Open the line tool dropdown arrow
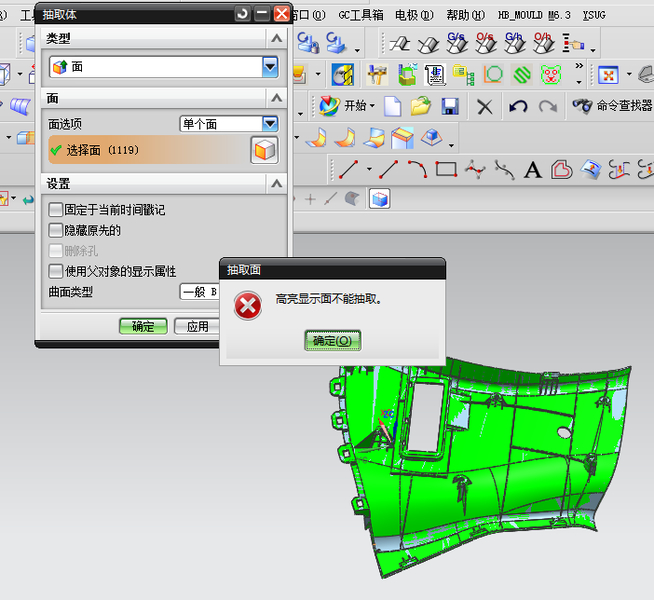This screenshot has width=654, height=600. [369, 169]
